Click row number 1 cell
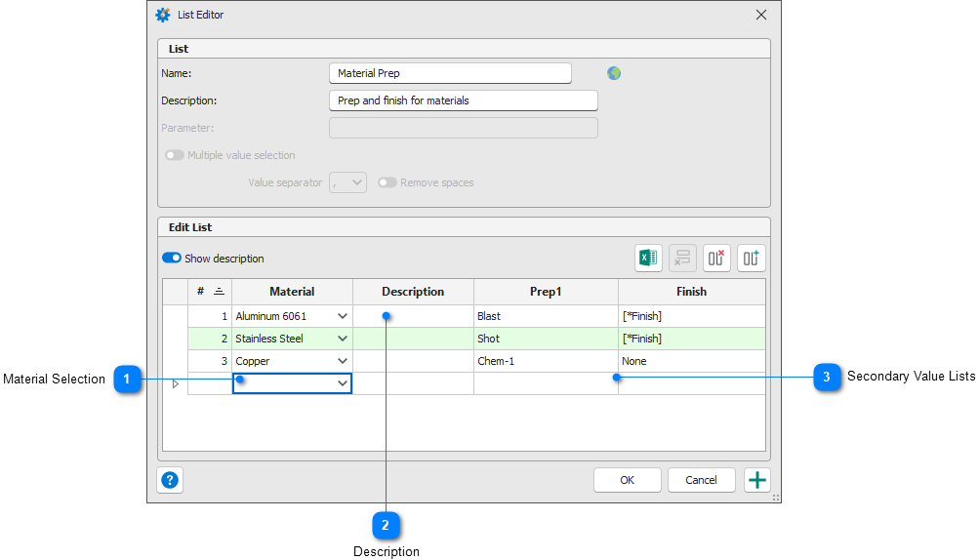The image size is (979, 560). [210, 316]
